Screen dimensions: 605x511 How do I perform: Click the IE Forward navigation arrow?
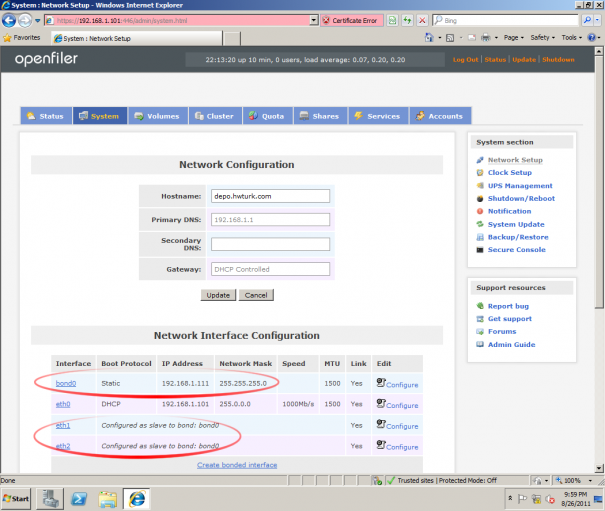click(x=25, y=20)
